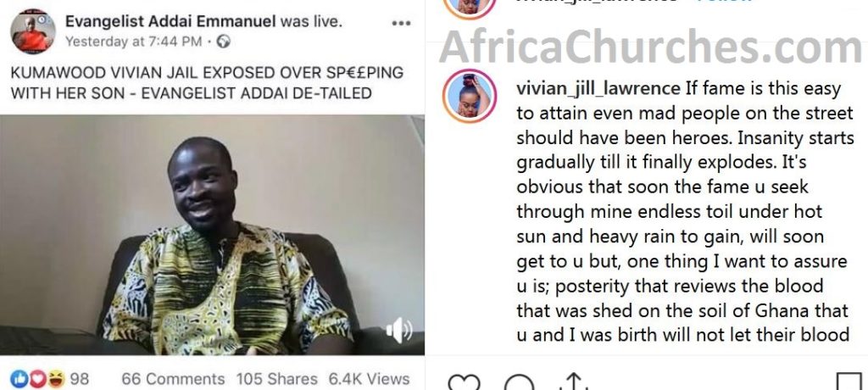Viewport: 868px width, 390px height.
Task: Open vivian_jill_lawrence avatar beside the caption
Action: 470,96
